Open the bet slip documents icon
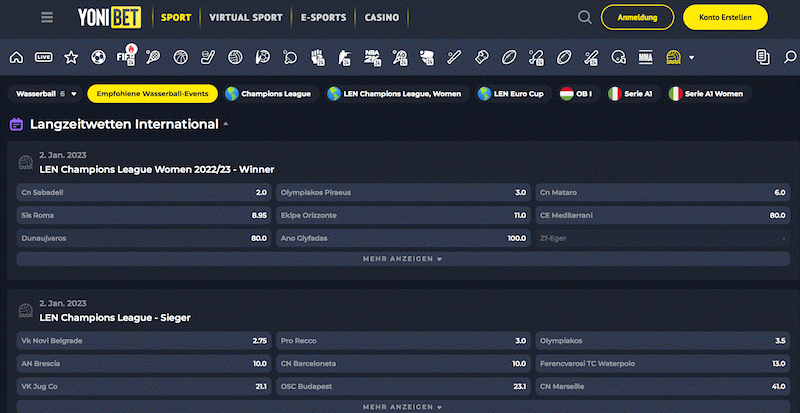The width and height of the screenshot is (800, 413). 763,57
